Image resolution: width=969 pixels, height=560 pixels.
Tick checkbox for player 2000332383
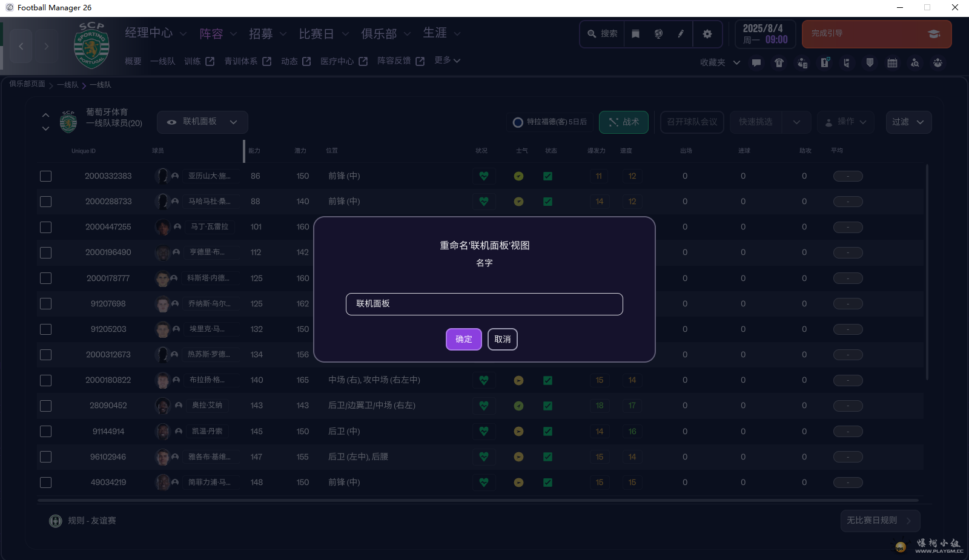(46, 176)
